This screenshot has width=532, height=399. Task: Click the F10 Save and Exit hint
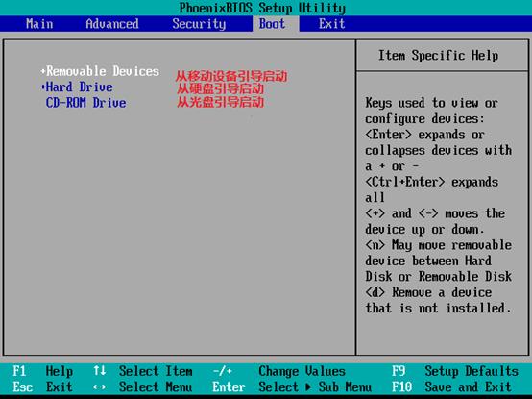coord(451,387)
